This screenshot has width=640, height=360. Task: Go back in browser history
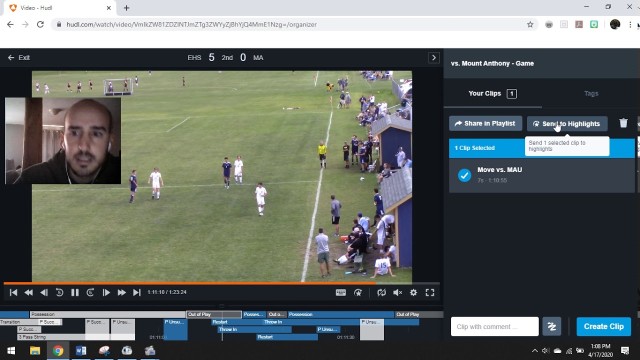[10, 24]
